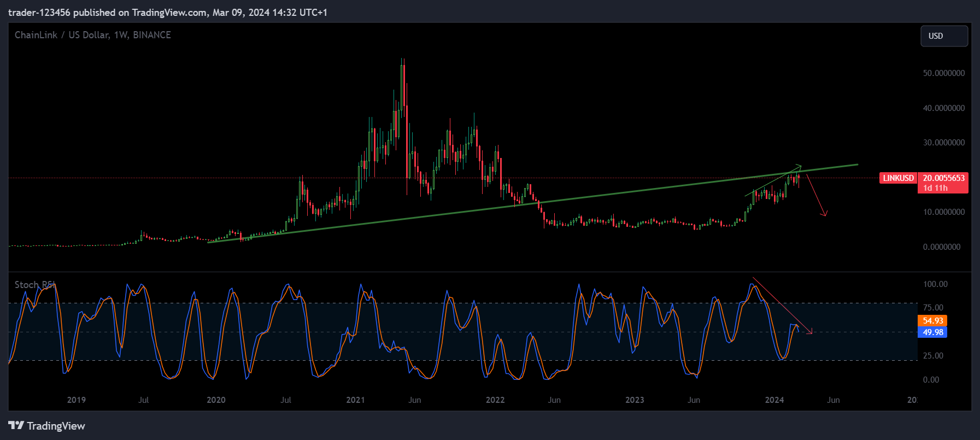Click the 2022 time axis label

click(495, 400)
